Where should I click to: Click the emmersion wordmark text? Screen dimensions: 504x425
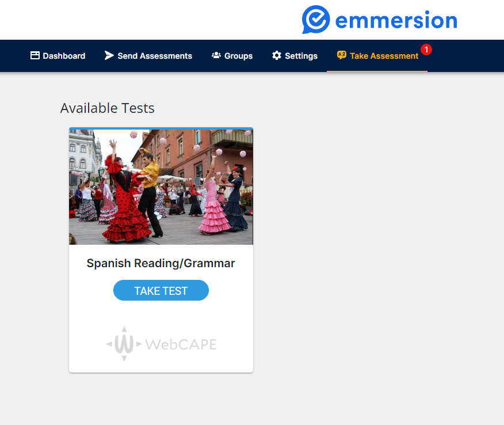pos(396,20)
